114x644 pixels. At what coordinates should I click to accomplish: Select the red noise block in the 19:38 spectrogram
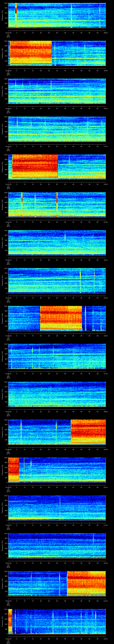[x=31, y=53]
